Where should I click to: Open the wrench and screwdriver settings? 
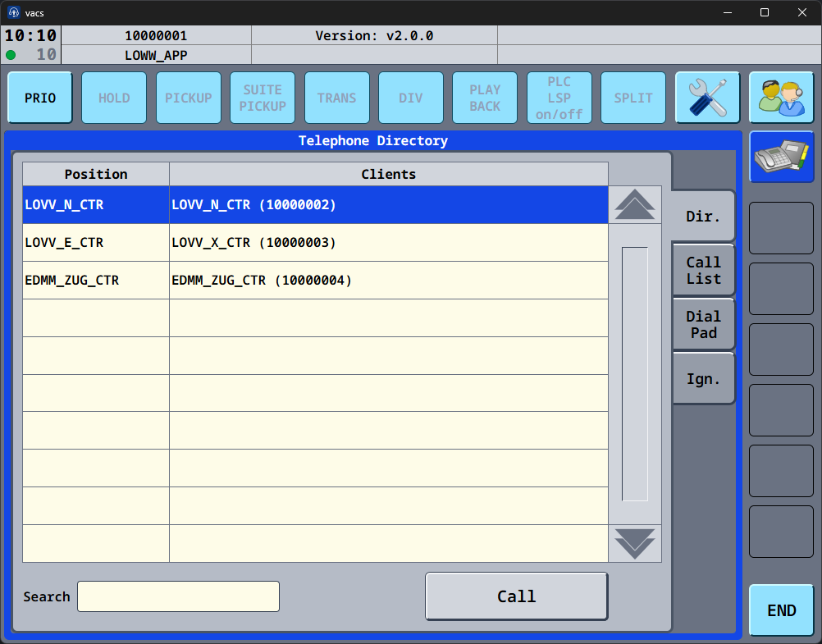707,98
